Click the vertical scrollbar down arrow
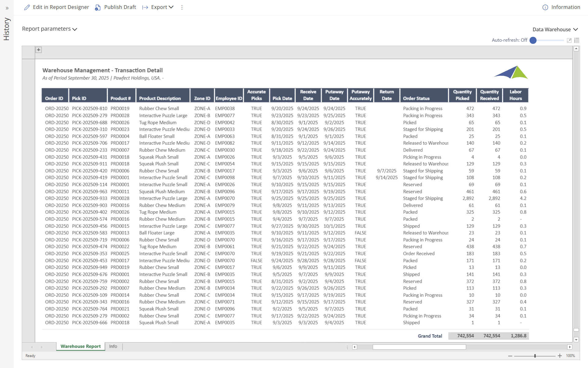This screenshot has height=368, width=588. [x=576, y=339]
